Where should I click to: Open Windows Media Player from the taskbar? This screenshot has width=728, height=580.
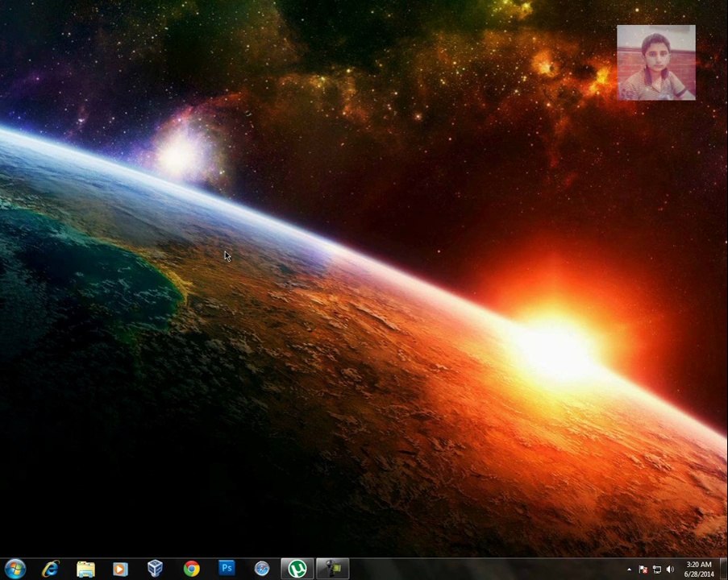(x=120, y=569)
